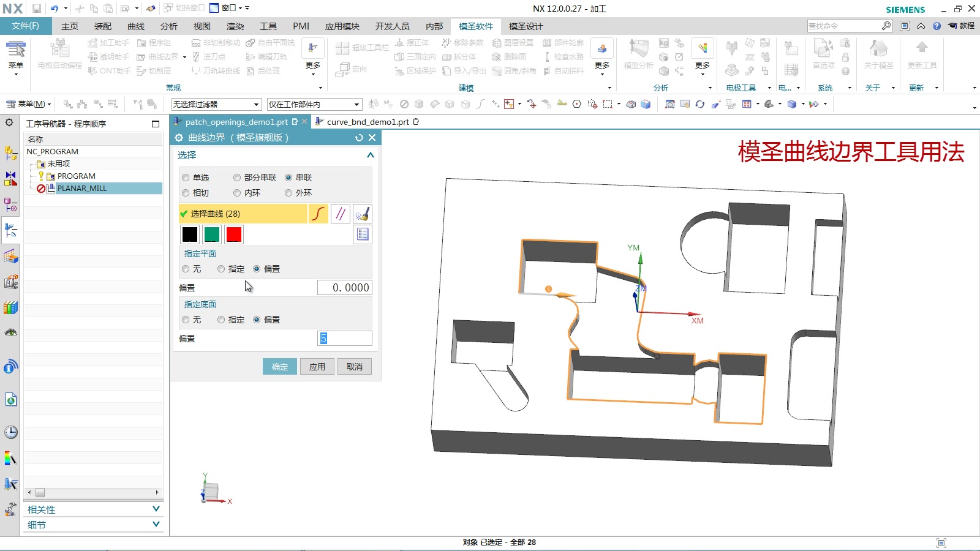Image resolution: width=980 pixels, height=551 pixels.
Task: Select 指定 under 指定底面
Action: tap(221, 320)
